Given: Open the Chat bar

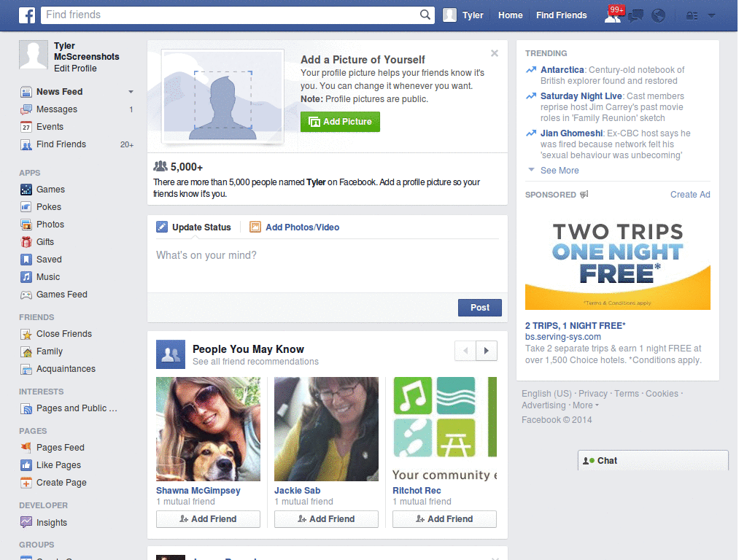Looking at the screenshot, I should click(653, 461).
